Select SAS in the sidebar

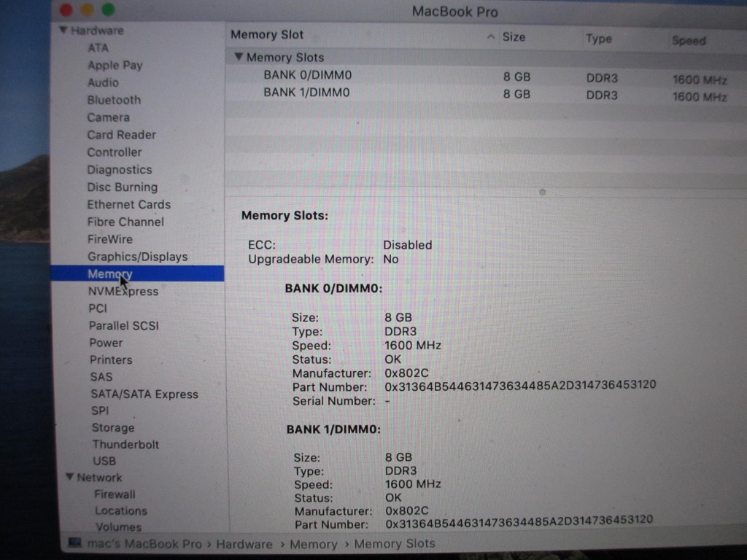(101, 377)
